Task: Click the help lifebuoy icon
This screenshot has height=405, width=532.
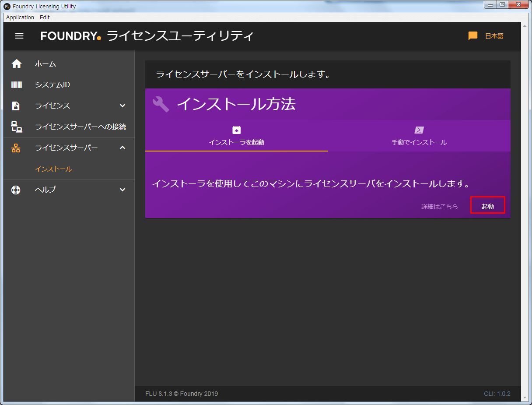Action: 16,190
